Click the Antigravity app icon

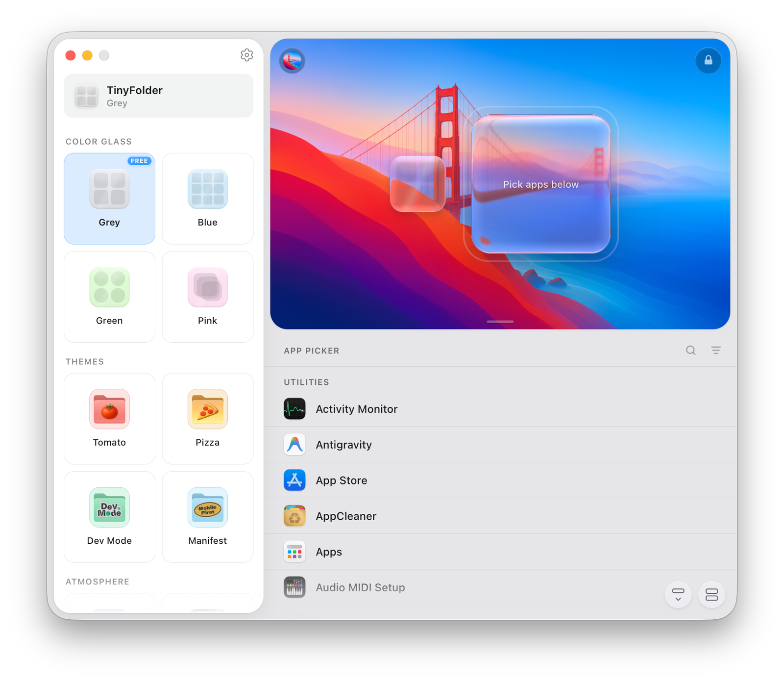294,445
